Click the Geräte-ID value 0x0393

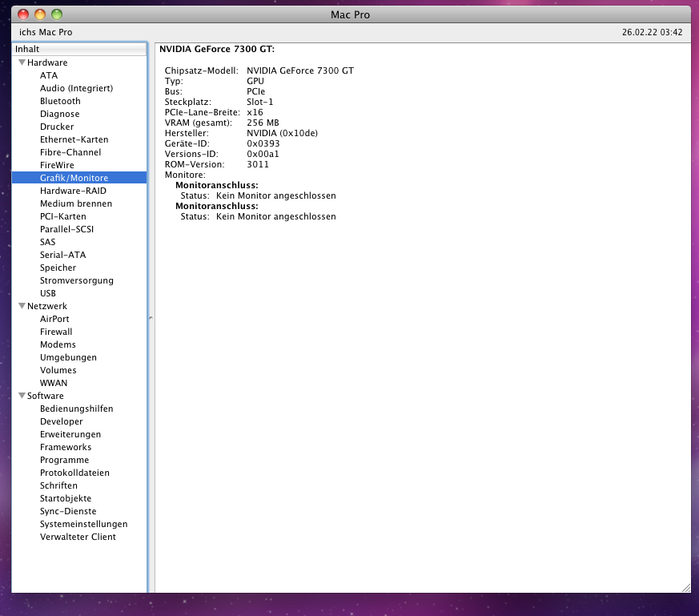click(x=263, y=143)
